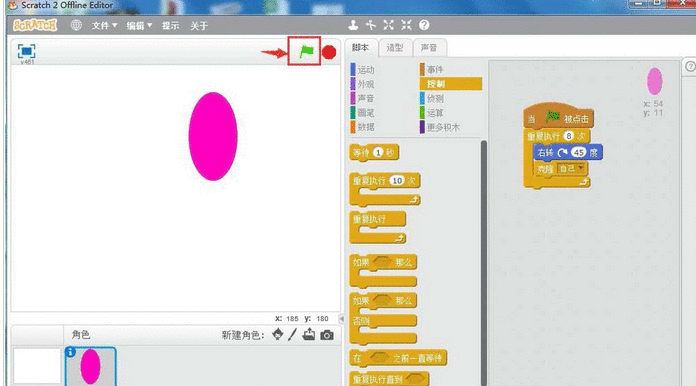Select the 运动 block category
The width and height of the screenshot is (696, 386).
(363, 70)
